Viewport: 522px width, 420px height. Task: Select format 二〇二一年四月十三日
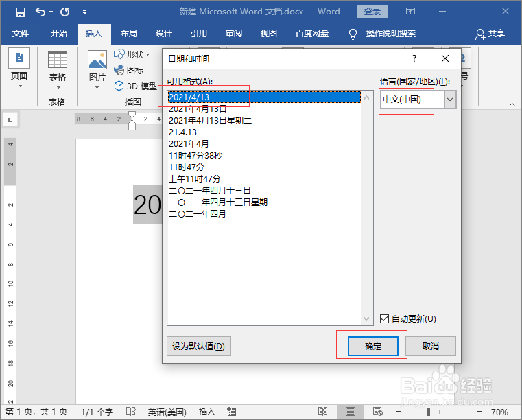[x=264, y=190]
